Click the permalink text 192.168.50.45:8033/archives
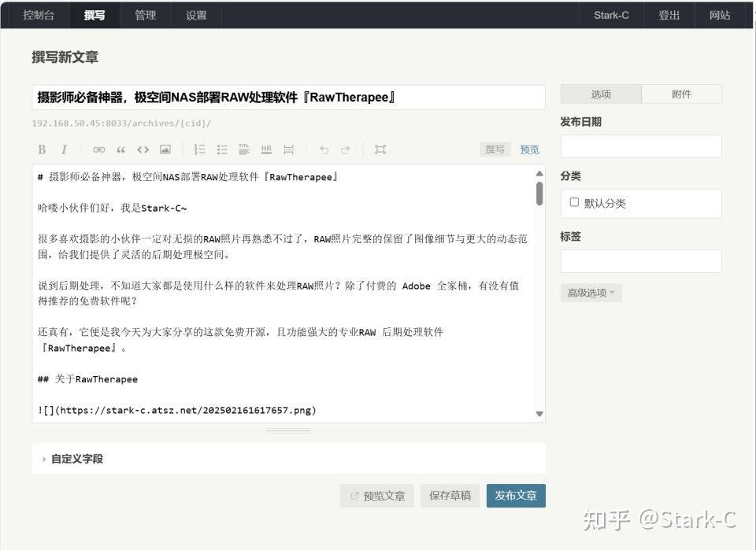The width and height of the screenshot is (756, 550). (121, 124)
